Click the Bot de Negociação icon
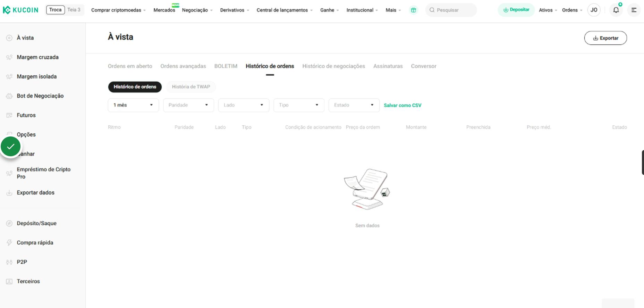Viewport: 644px width, 308px height. point(9,96)
